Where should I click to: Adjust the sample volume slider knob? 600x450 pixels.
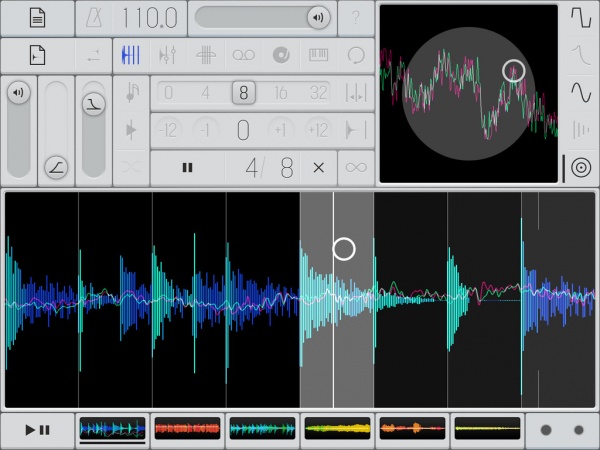[18, 93]
